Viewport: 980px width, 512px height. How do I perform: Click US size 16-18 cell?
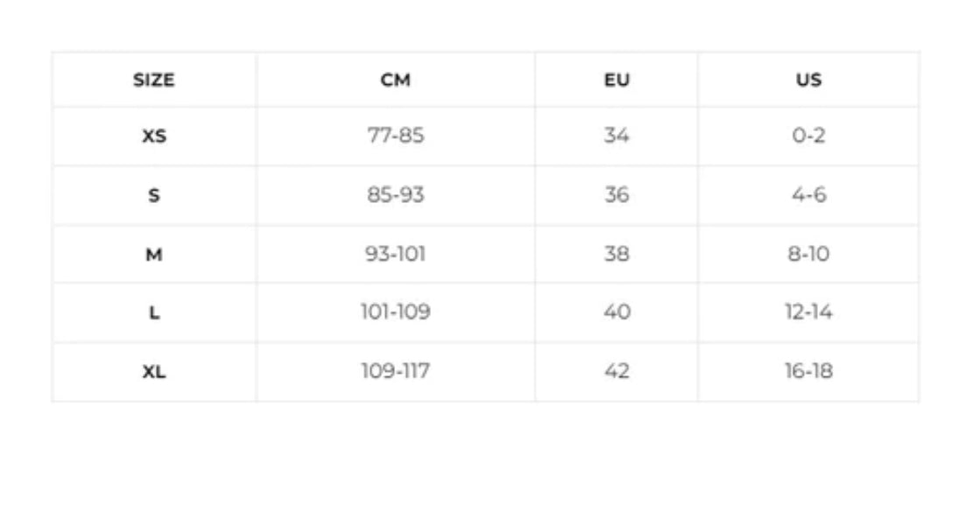[808, 372]
